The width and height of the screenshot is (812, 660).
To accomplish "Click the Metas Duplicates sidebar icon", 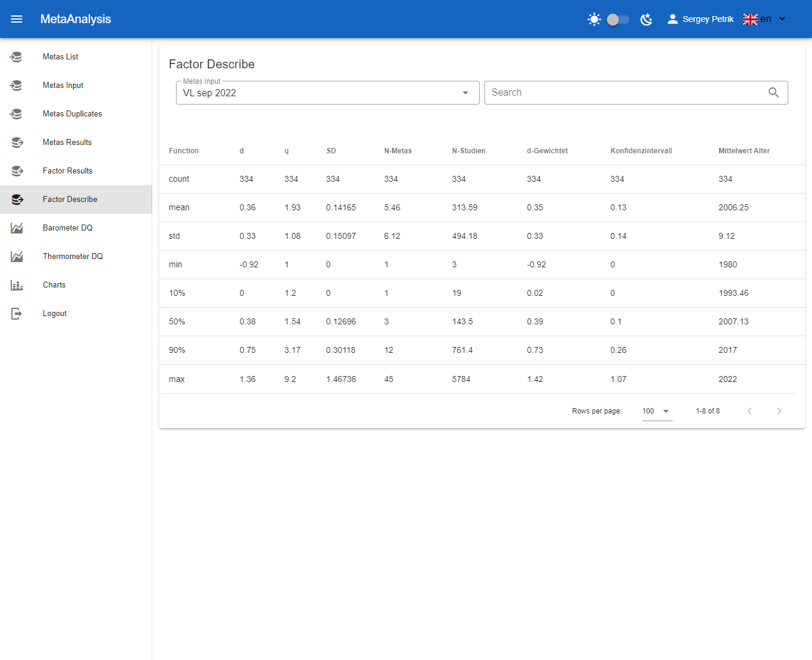I will (x=17, y=114).
